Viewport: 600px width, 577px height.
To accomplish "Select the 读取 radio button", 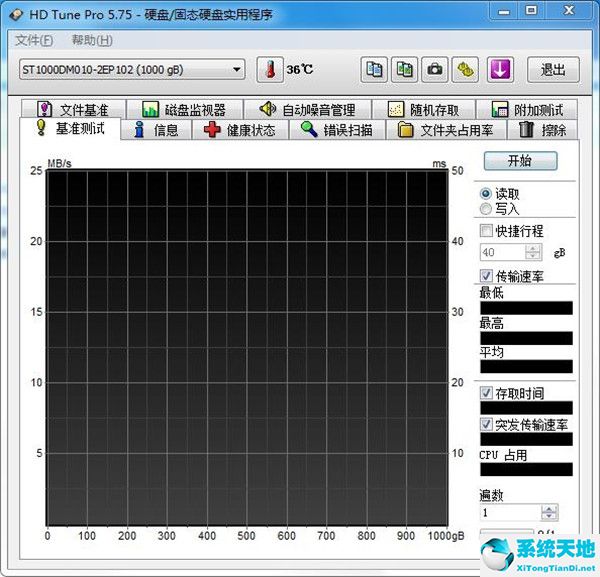I will click(x=486, y=194).
